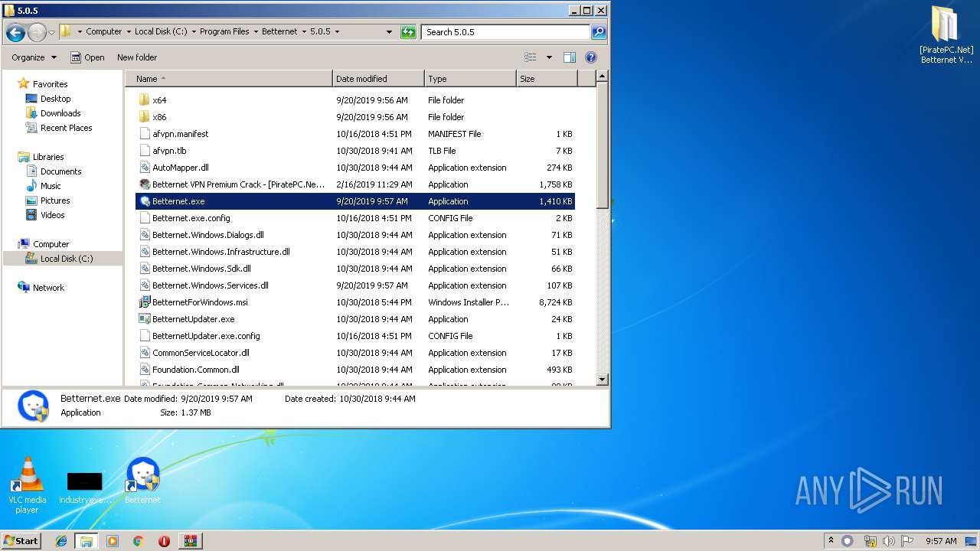
Task: Open the Pictures library
Action: click(x=55, y=201)
